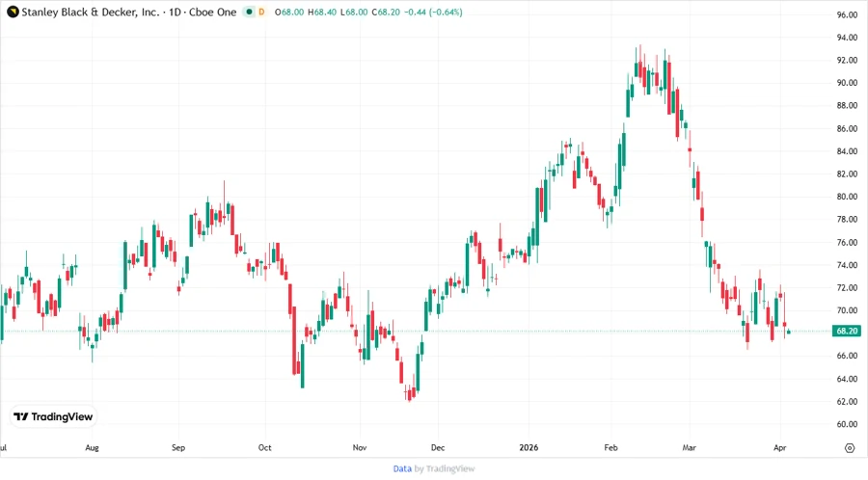Screen dimensions: 868x480
Task: Click the 62.00 price axis label
Action: [847, 402]
